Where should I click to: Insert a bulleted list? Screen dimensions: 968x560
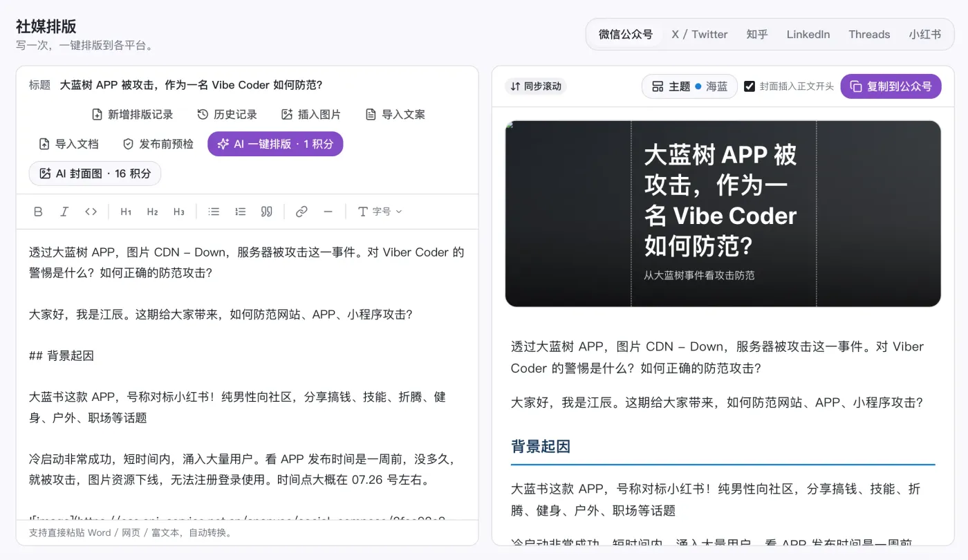[x=214, y=212]
